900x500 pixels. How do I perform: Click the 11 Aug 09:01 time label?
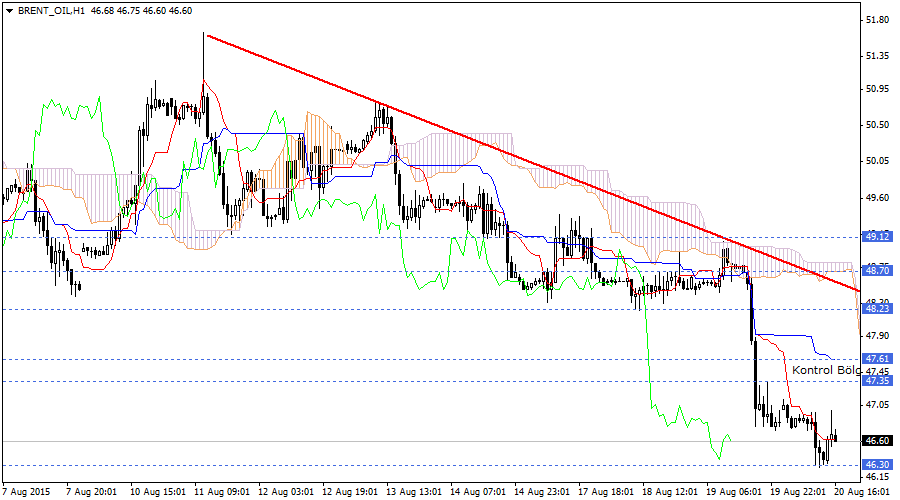coord(222,492)
